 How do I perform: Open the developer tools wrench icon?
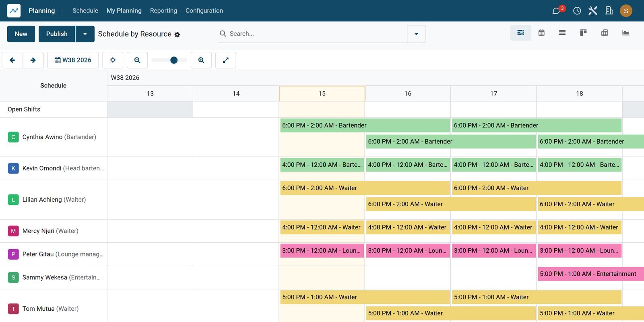(x=593, y=11)
